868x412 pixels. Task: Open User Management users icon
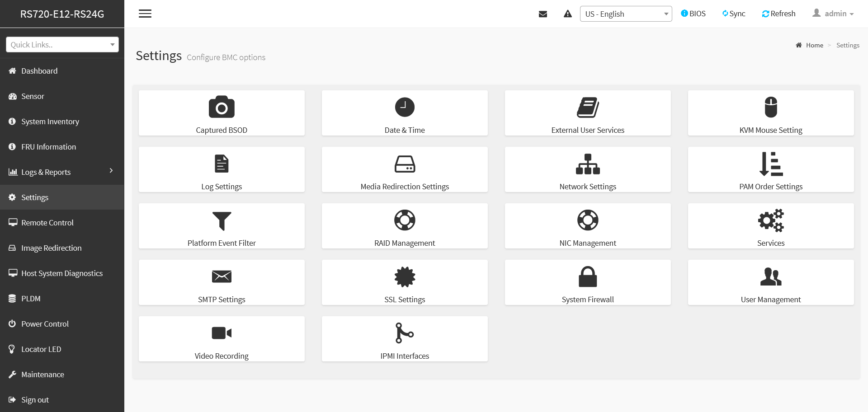point(771,276)
